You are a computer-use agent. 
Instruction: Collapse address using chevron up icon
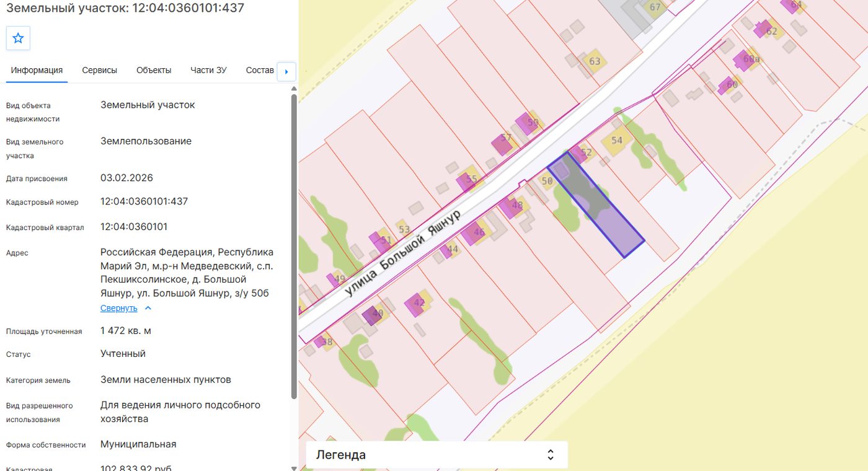pos(148,308)
